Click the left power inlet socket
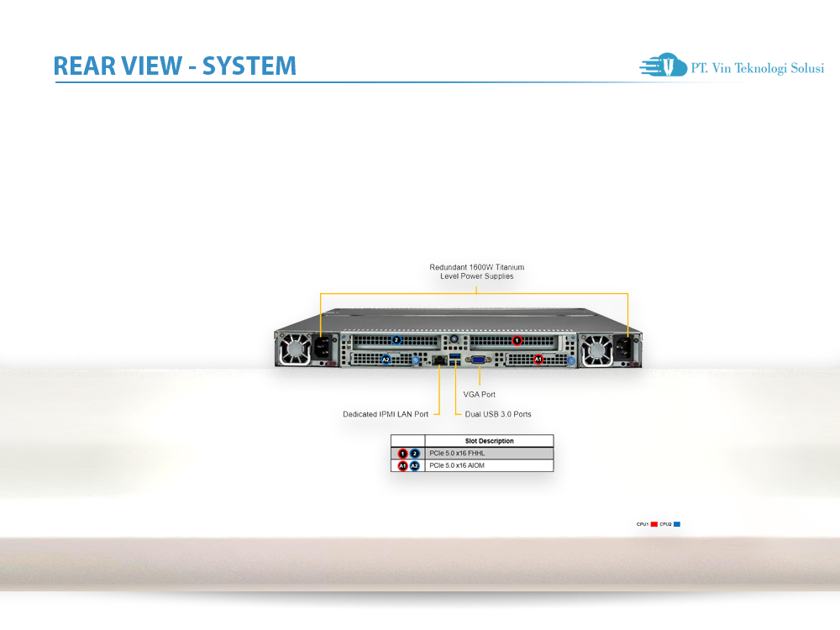This screenshot has width=840, height=630. pyautogui.click(x=323, y=349)
